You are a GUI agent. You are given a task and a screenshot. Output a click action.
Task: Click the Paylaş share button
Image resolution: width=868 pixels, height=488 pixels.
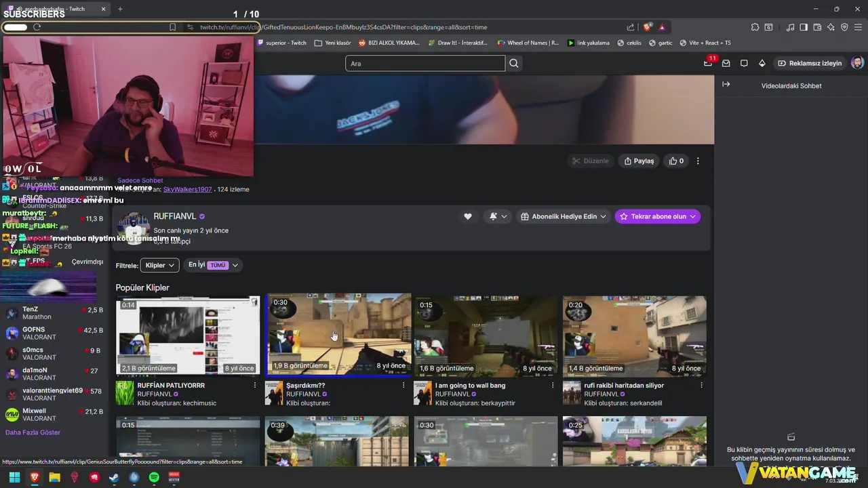tap(639, 161)
